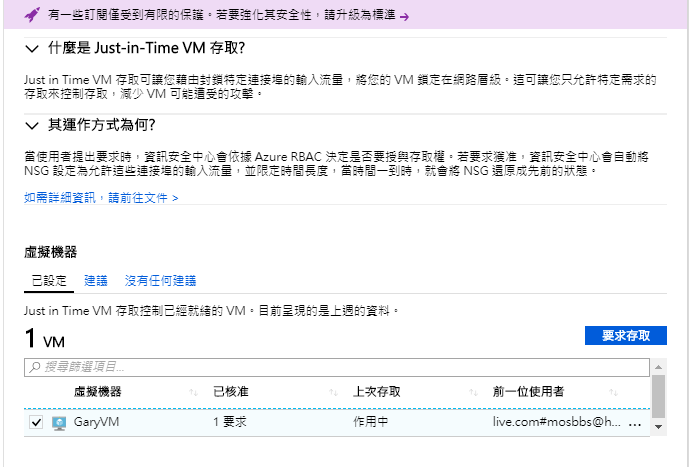
Task: Focus the 搜尋篩選項目 search field
Action: point(337,367)
